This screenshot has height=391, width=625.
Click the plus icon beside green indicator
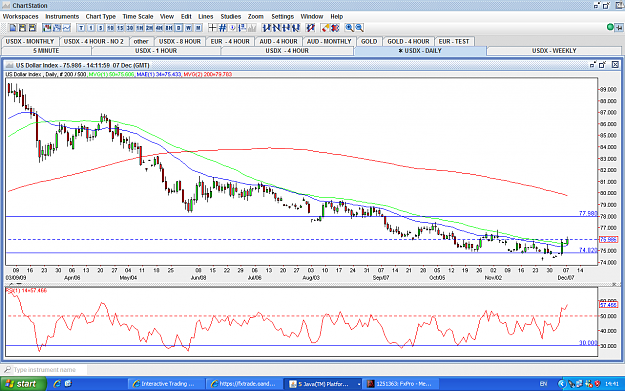click(619, 28)
